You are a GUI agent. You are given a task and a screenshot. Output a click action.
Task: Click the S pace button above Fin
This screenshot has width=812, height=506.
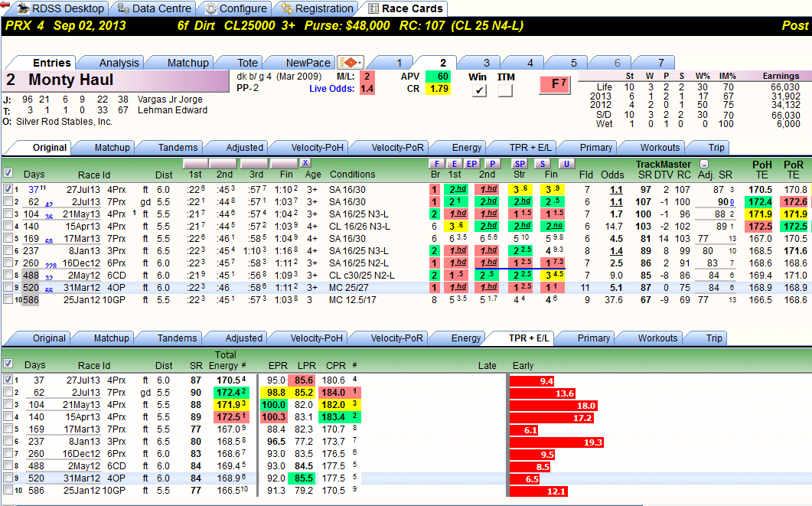[x=542, y=164]
